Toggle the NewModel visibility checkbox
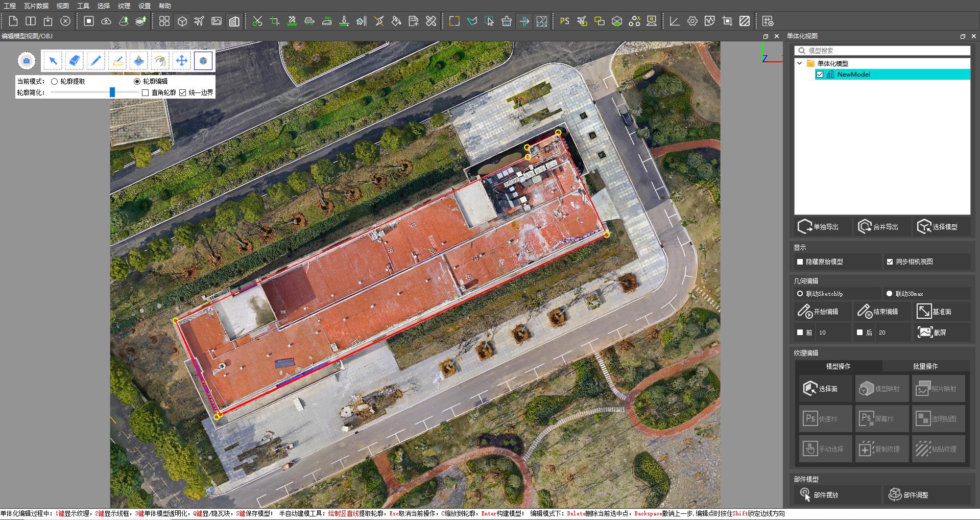Screen dimensions: 980x520 pos(820,75)
